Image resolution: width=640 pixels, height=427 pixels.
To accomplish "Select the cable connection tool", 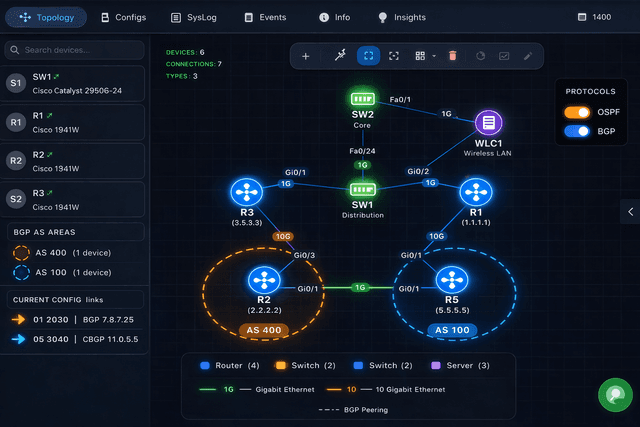I will point(340,56).
